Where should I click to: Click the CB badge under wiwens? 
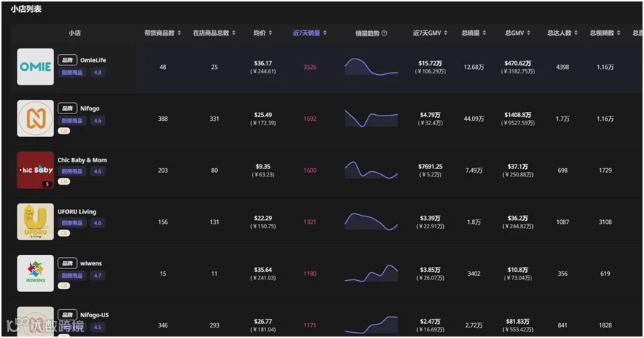coord(64,285)
